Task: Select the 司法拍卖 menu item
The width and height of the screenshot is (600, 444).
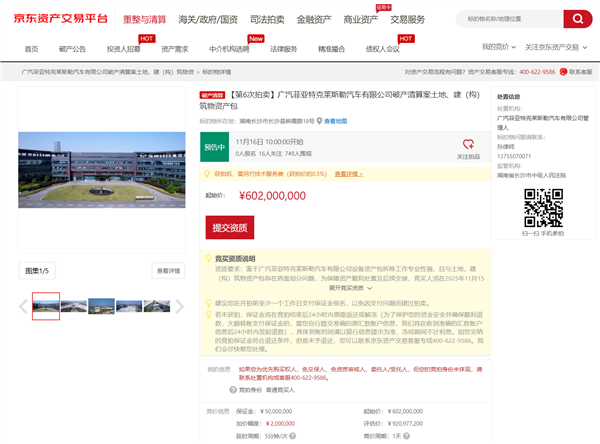Action: click(267, 19)
